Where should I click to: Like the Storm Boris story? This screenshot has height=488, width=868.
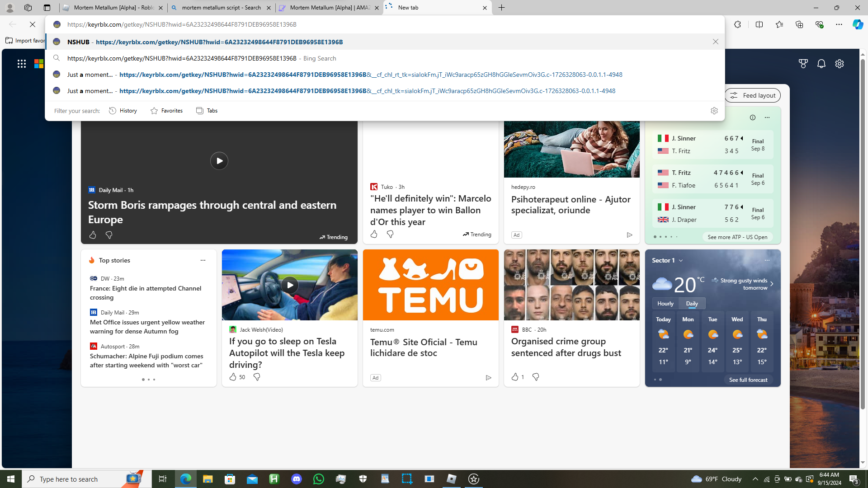(x=93, y=235)
